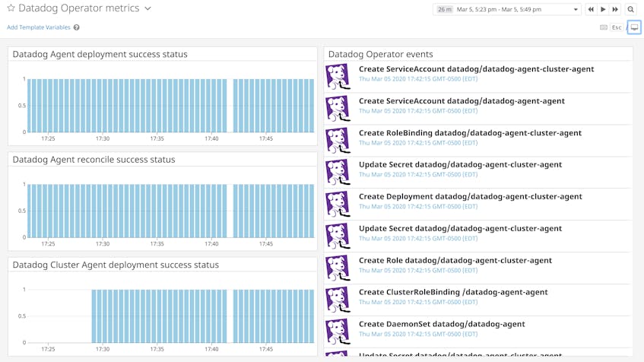Click the Add Template Variables link
Viewport: 644px width, 362px height.
coord(39,27)
